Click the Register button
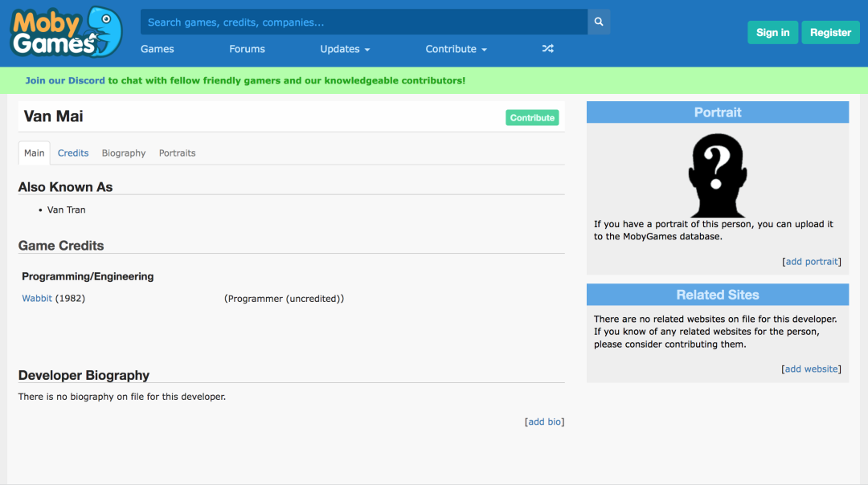The width and height of the screenshot is (868, 485). 830,33
